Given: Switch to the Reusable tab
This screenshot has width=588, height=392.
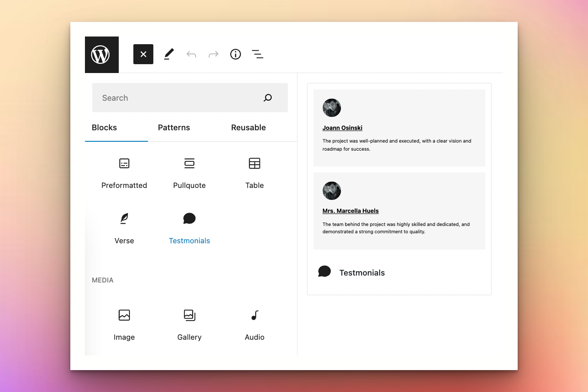Looking at the screenshot, I should pos(248,128).
